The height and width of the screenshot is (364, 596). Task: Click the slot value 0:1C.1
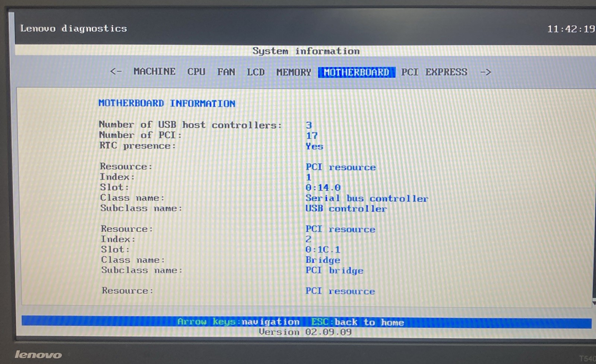(323, 249)
